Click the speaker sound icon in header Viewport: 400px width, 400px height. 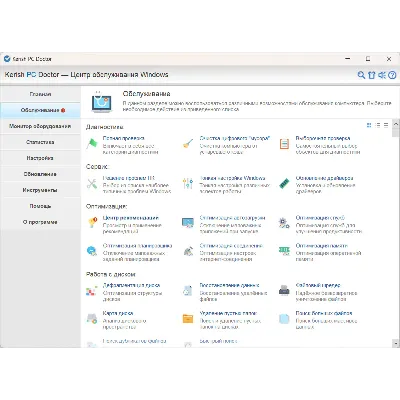click(x=382, y=75)
